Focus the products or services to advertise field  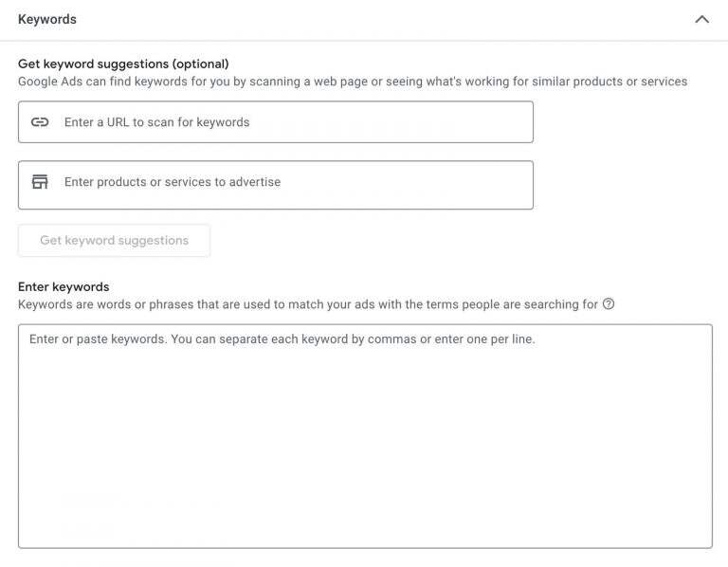276,185
